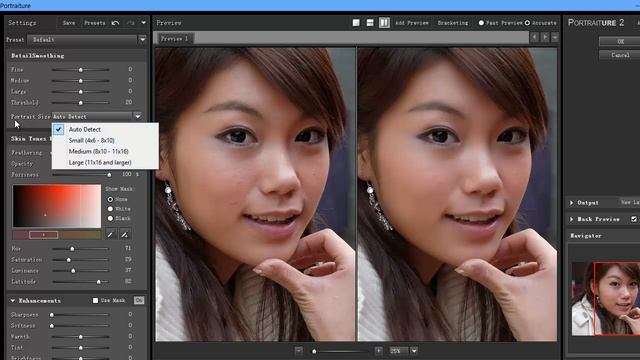Screen dimensions: 640x360
Task: Choose Small (4x6 - 8x10) portrait size
Action: click(105, 140)
